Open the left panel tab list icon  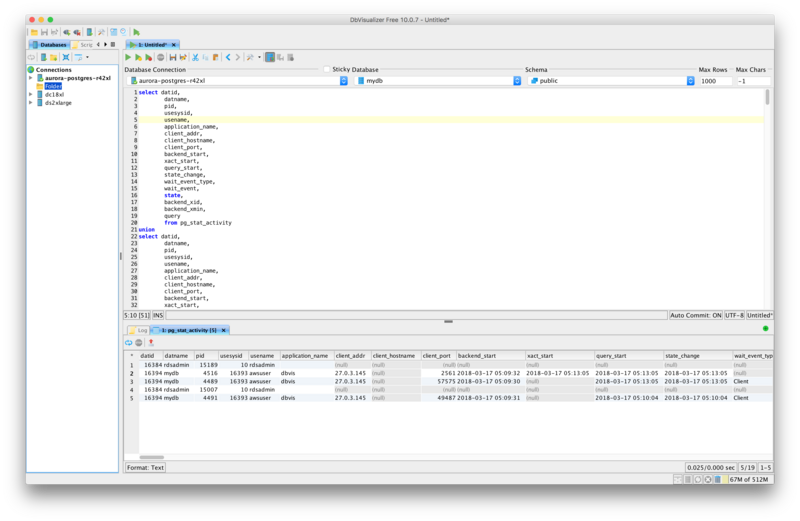[113, 44]
